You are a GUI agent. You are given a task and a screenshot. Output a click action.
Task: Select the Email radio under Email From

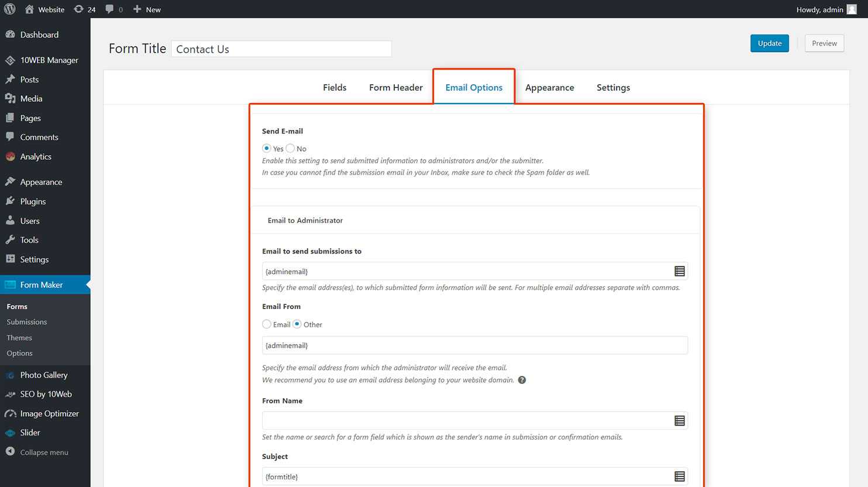[x=267, y=324]
